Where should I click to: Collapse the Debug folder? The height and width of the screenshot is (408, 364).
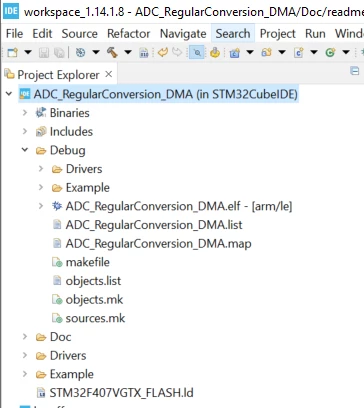(x=25, y=150)
